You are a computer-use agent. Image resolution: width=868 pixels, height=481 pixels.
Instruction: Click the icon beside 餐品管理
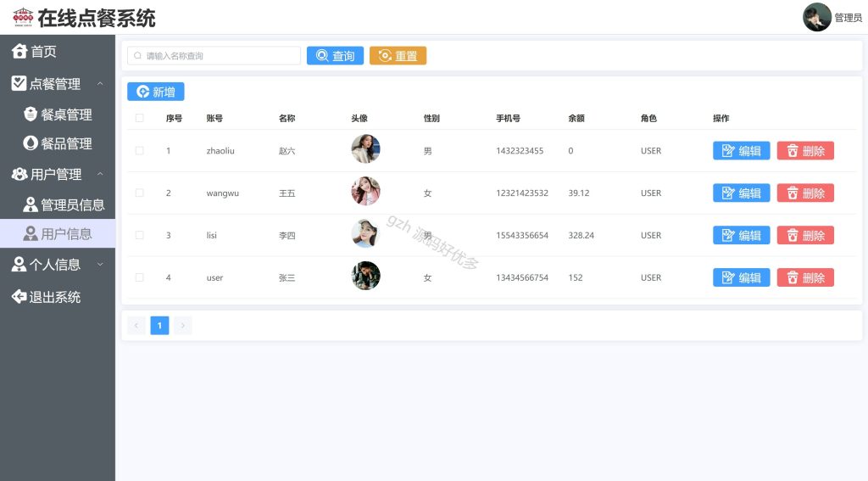click(x=31, y=143)
